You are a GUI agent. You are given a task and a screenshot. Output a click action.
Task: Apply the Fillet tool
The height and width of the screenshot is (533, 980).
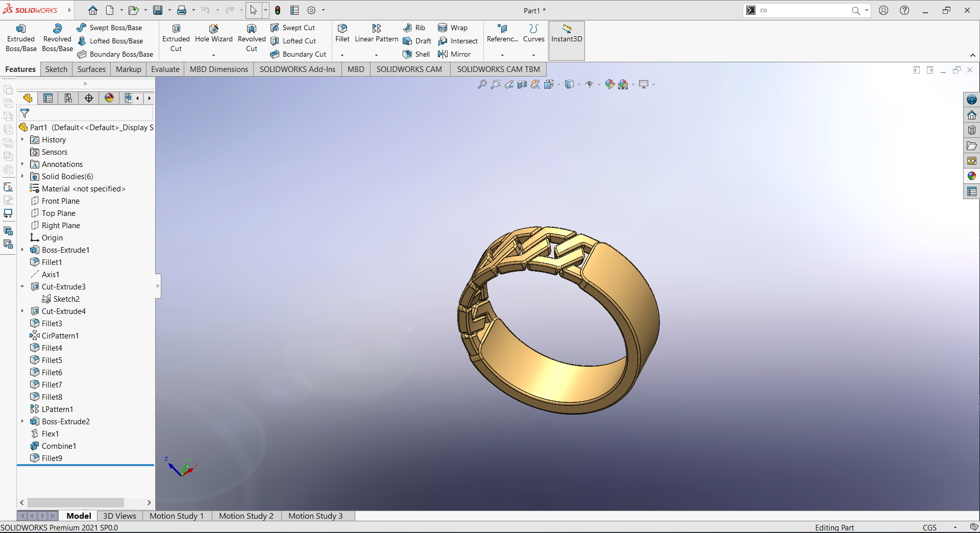click(x=342, y=34)
